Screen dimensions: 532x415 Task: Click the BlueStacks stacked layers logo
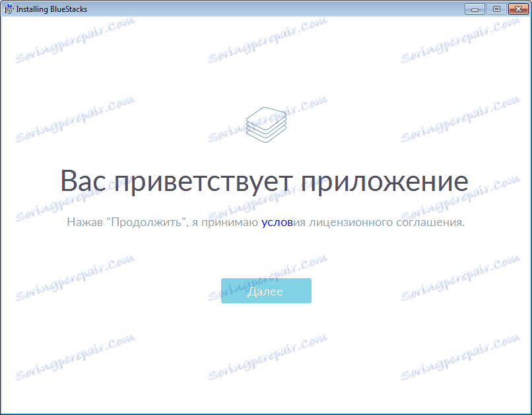pyautogui.click(x=266, y=125)
